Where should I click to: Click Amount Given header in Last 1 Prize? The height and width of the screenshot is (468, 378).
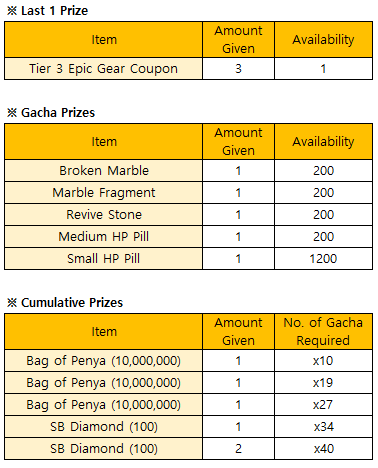(238, 40)
